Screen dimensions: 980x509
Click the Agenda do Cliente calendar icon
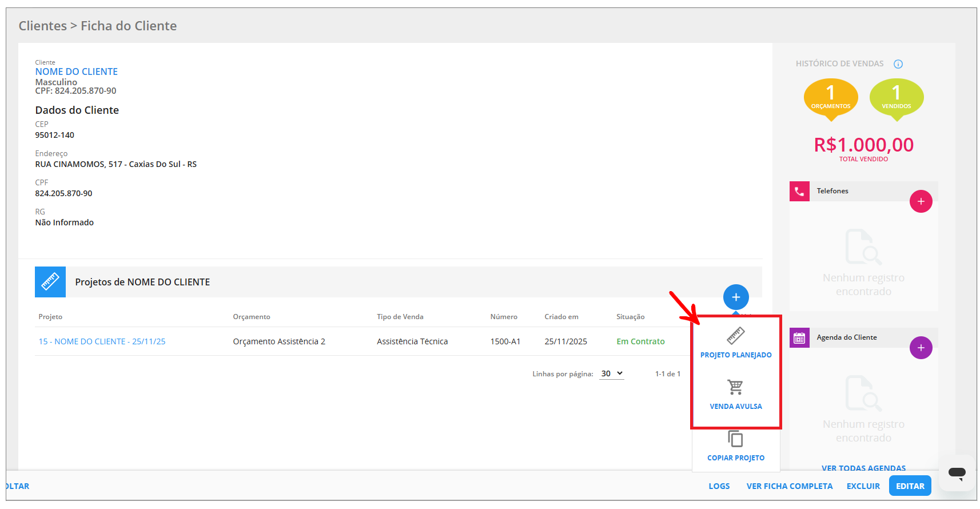coord(799,337)
